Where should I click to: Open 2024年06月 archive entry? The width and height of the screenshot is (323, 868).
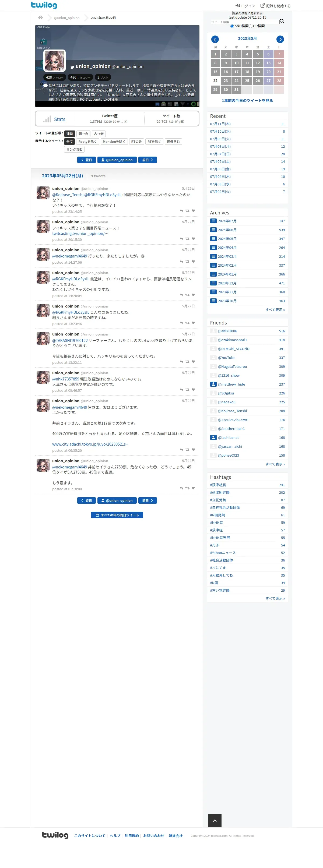(247, 230)
